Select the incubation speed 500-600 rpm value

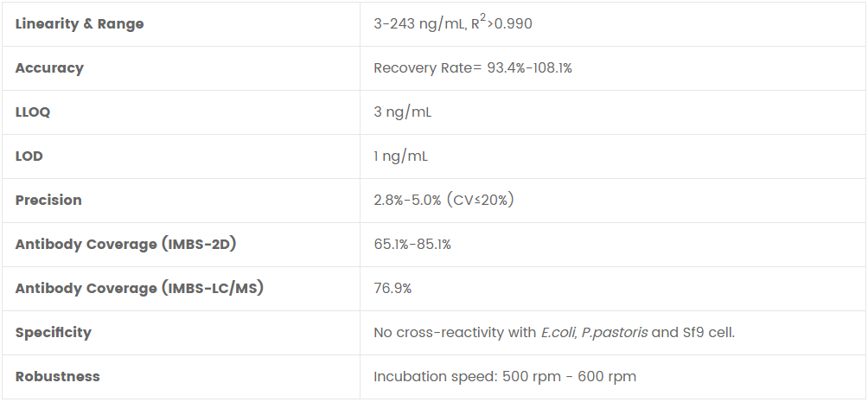[505, 377]
